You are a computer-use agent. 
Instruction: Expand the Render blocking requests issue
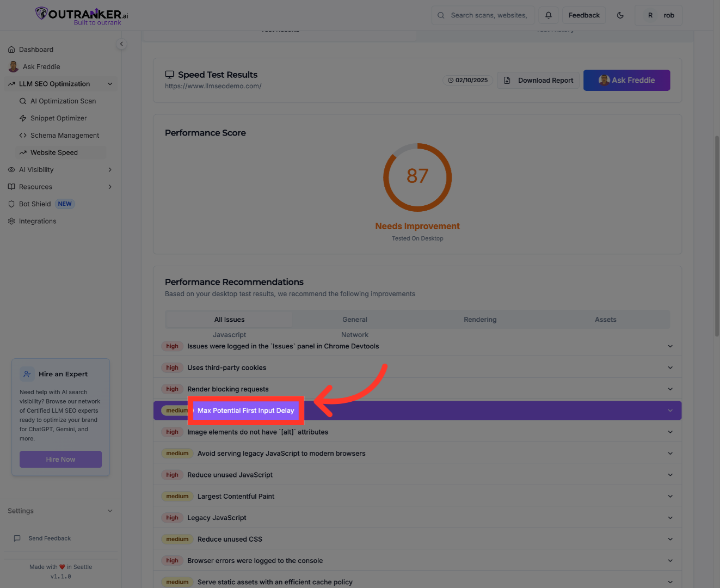click(670, 389)
